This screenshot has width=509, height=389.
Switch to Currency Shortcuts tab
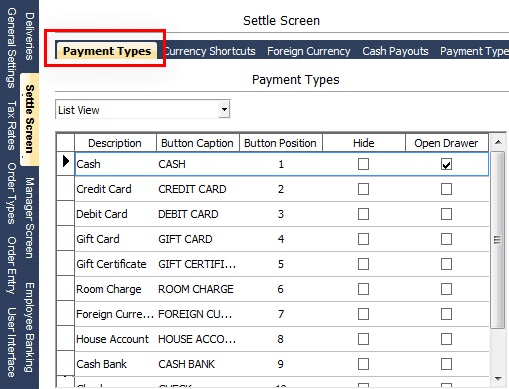coord(210,51)
